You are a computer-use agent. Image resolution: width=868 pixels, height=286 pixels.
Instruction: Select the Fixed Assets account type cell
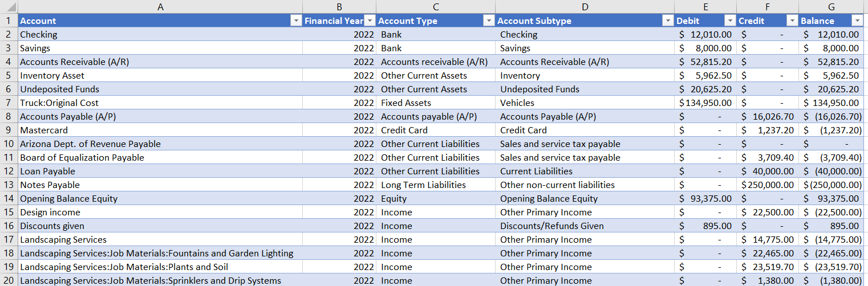436,103
